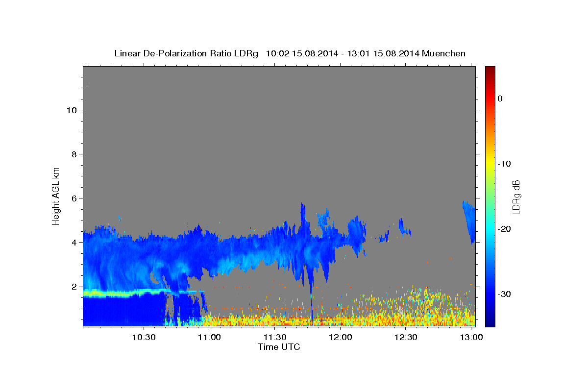Click the 'Muenchen' location label in the title
The image size is (588, 392).
tap(445, 53)
